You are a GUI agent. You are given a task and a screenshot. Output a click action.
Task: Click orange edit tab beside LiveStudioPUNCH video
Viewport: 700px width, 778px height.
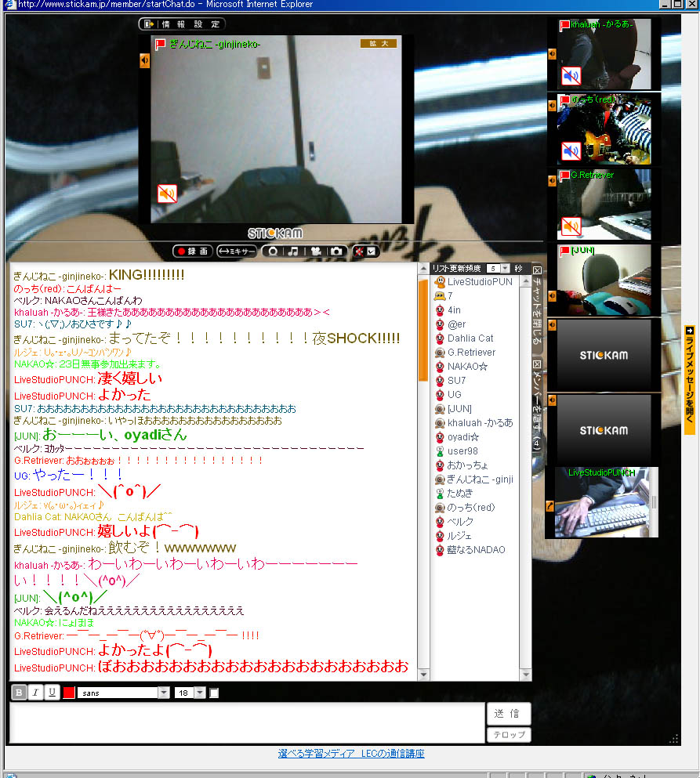pos(549,505)
